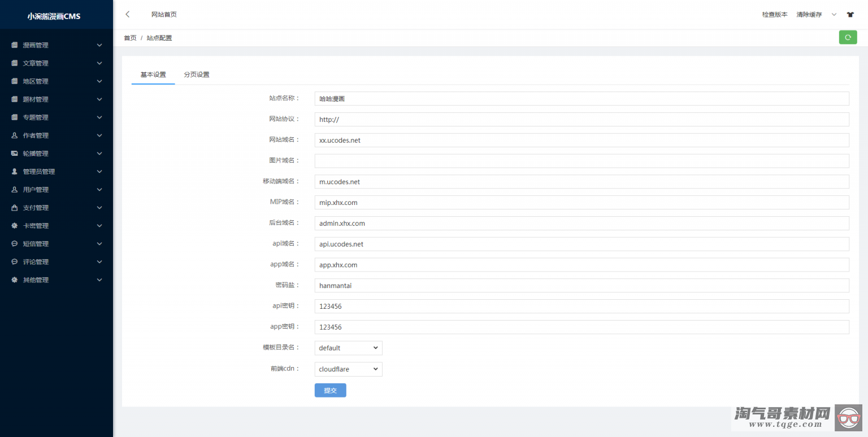Screen dimensions: 868x437
Task: Click the 支付管理 bag icon
Action: point(15,208)
